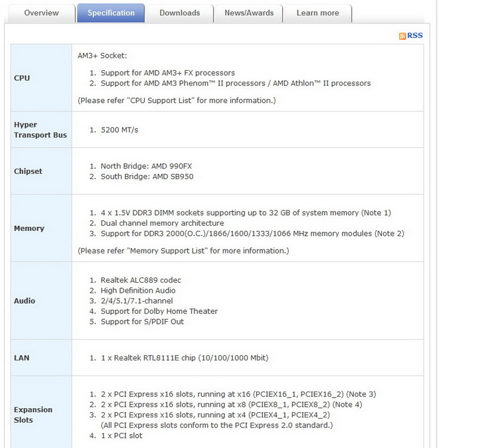Click the Realtek ALC889 codec entry
The height and width of the screenshot is (448, 478).
coord(141,280)
